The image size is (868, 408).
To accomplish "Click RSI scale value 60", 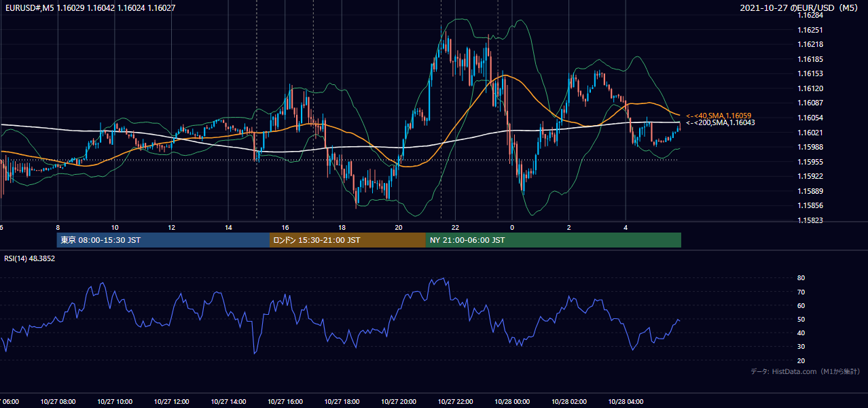I will point(801,305).
